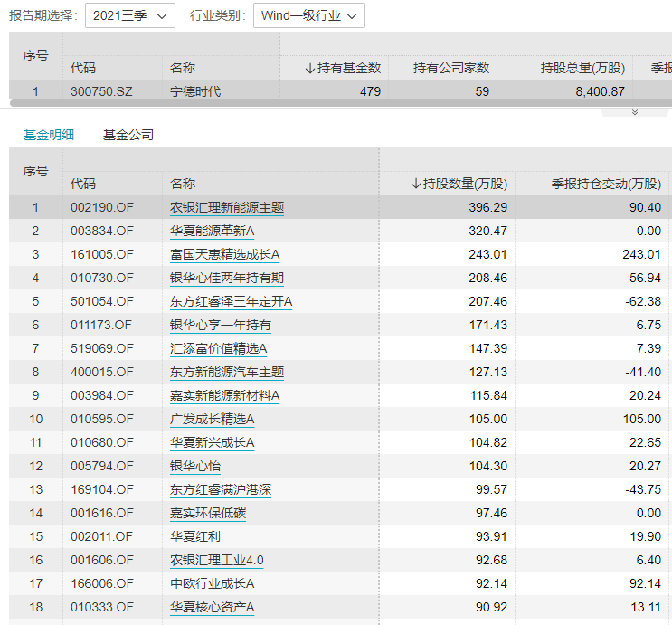672x625 pixels.
Task: Click fund code 003834.OF
Action: [102, 231]
